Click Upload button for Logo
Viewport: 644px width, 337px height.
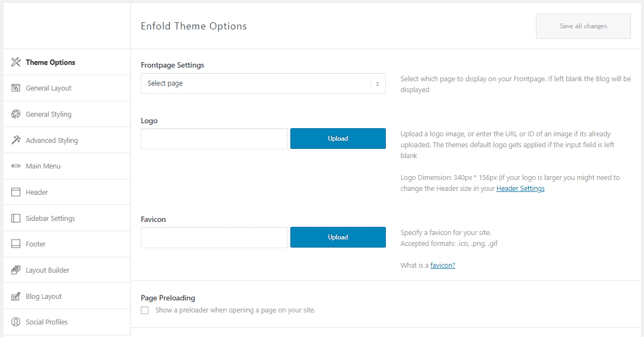click(338, 139)
